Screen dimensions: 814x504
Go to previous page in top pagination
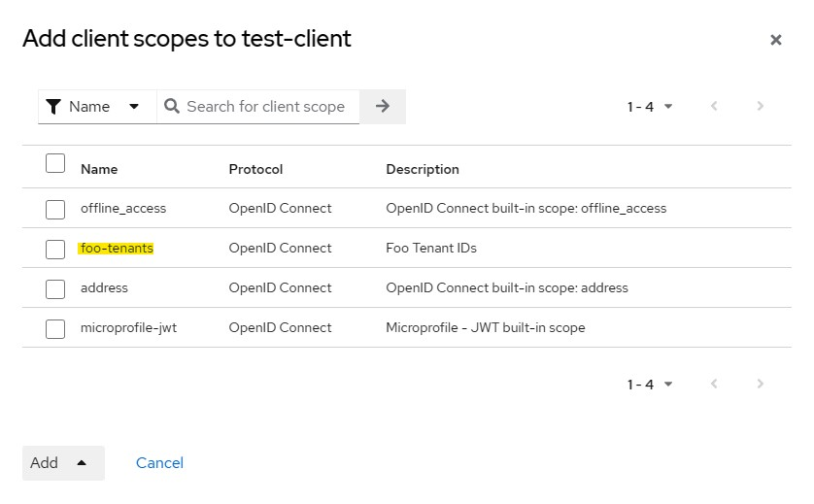(714, 106)
